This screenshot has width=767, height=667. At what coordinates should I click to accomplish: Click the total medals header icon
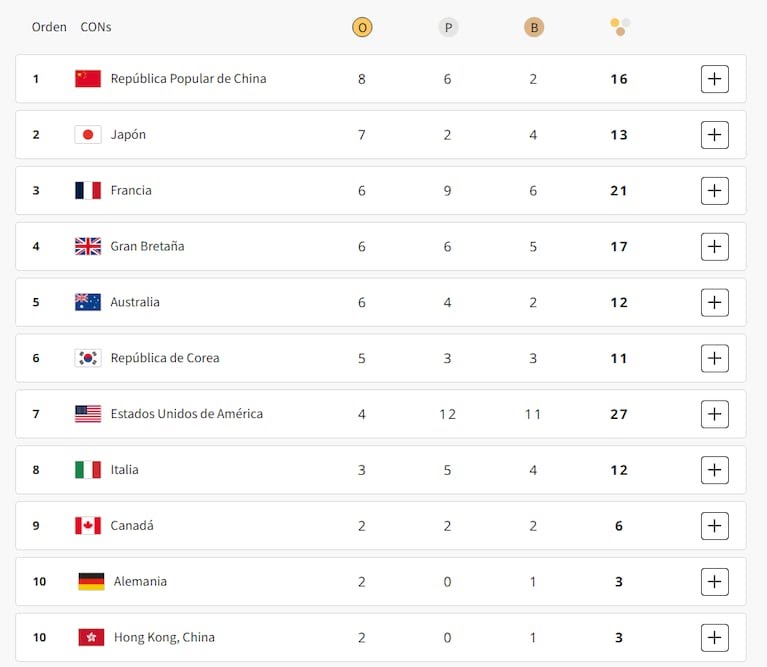[620, 25]
